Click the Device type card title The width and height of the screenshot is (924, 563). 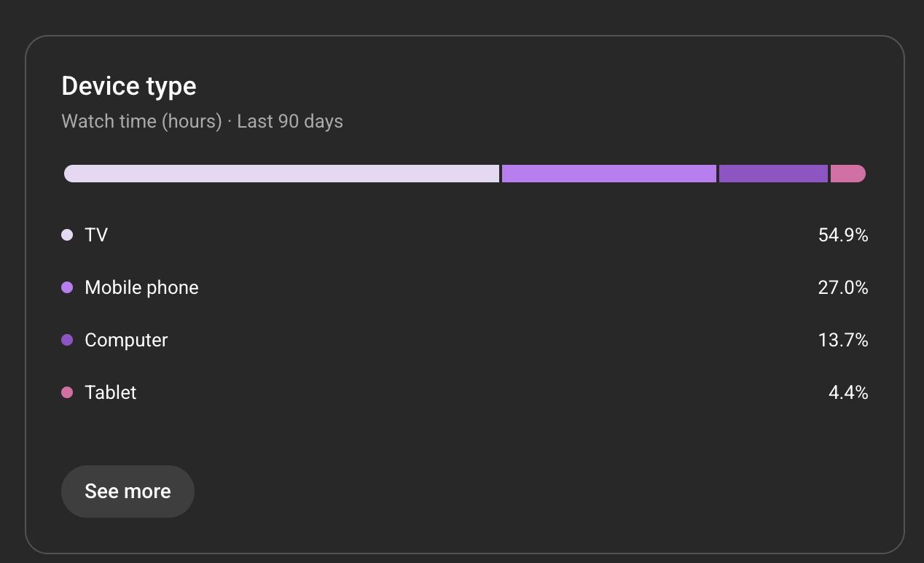point(129,86)
